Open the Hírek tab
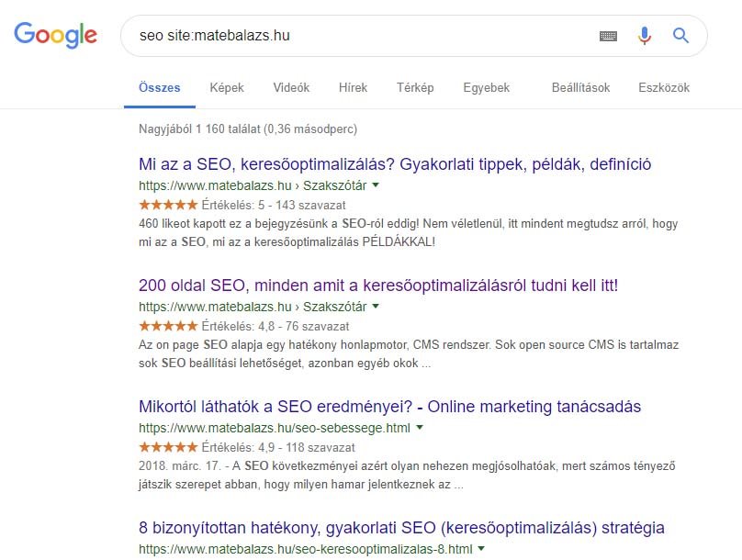The height and width of the screenshot is (560, 742). pyautogui.click(x=353, y=87)
